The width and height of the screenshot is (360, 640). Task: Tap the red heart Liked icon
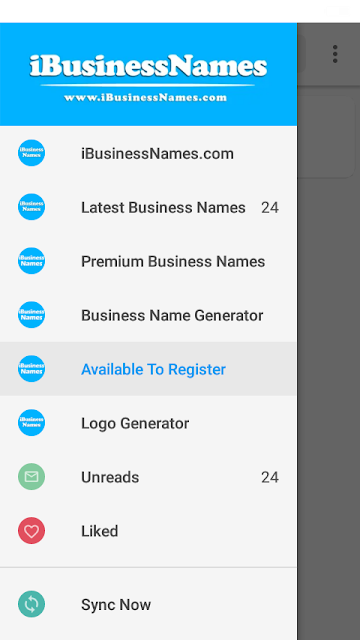(x=31, y=531)
